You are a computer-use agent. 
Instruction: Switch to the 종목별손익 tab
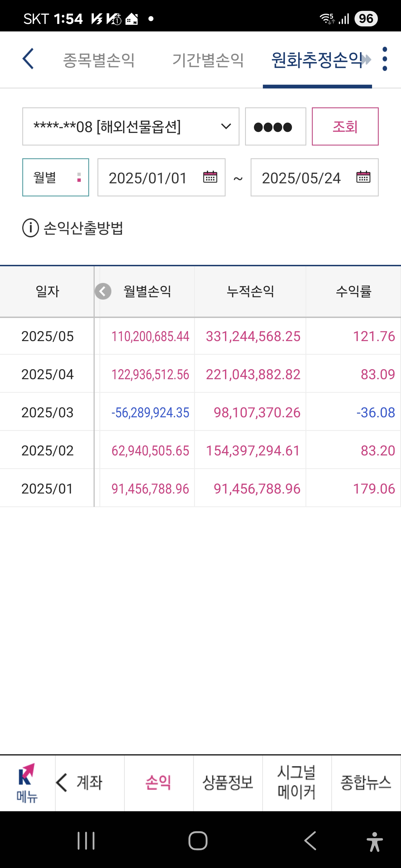click(99, 60)
